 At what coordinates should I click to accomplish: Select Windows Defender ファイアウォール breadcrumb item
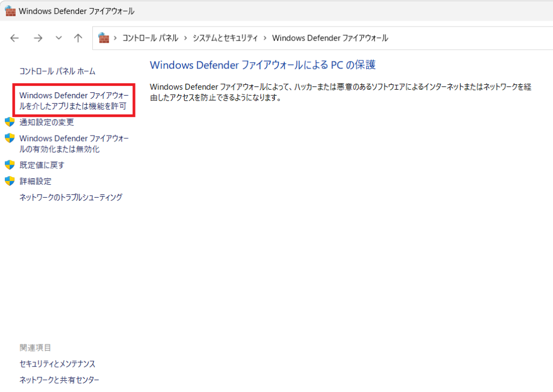[330, 38]
